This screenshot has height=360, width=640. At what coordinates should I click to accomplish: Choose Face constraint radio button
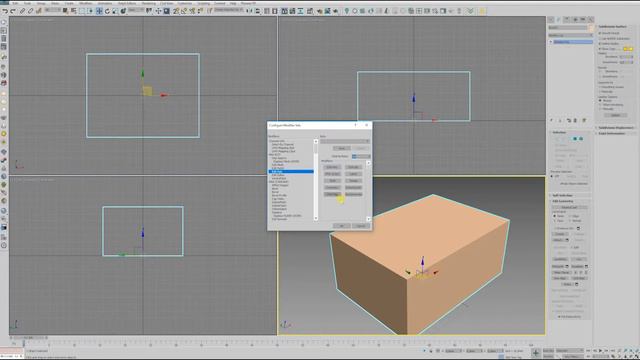554,221
